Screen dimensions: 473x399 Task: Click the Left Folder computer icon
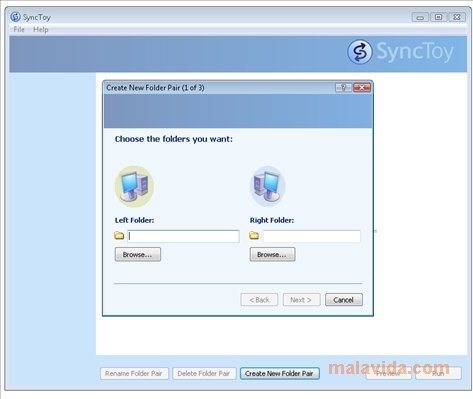point(135,187)
